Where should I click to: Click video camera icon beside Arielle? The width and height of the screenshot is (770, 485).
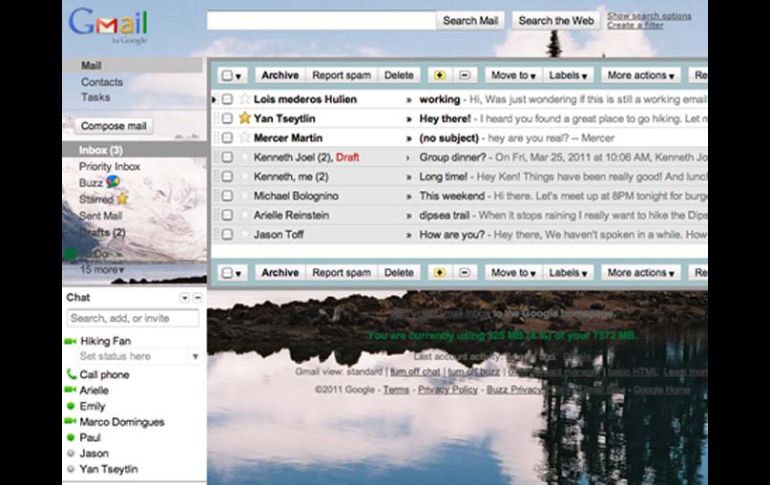pos(71,391)
